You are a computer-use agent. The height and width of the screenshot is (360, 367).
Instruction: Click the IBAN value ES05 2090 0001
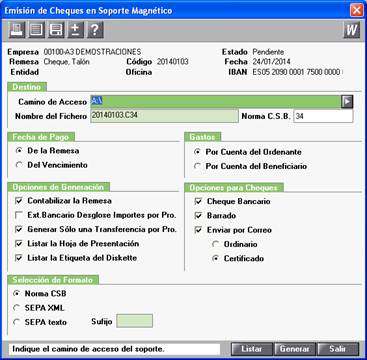(x=297, y=72)
